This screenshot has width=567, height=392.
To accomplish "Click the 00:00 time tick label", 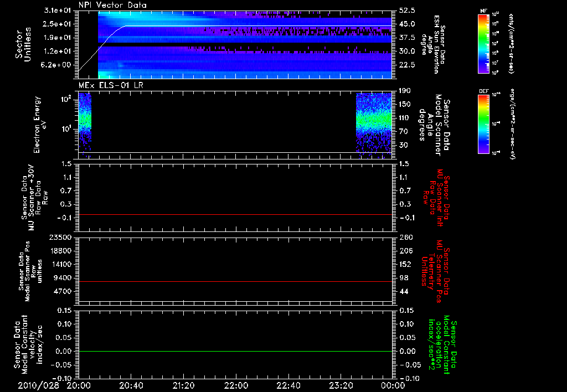I will tap(393, 386).
